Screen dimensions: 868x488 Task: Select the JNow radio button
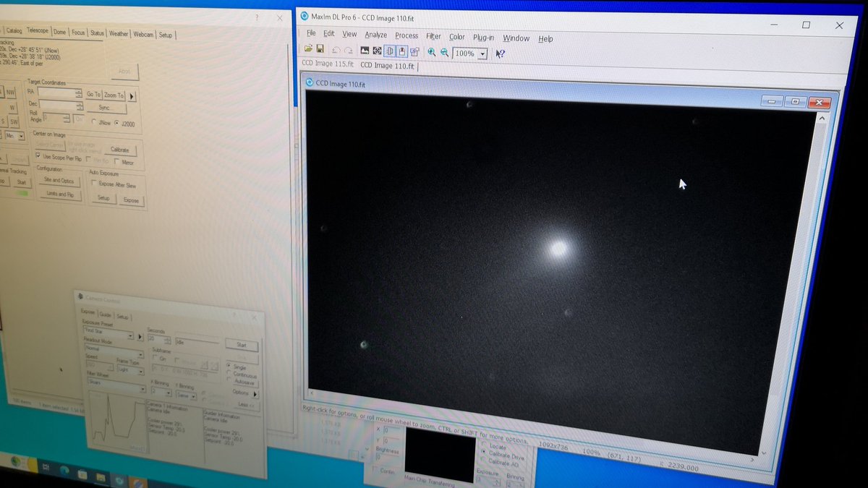[94, 122]
